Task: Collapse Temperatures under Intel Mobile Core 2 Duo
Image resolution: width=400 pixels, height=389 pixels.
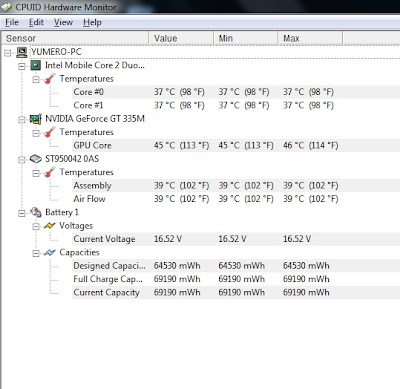Action: (x=36, y=79)
